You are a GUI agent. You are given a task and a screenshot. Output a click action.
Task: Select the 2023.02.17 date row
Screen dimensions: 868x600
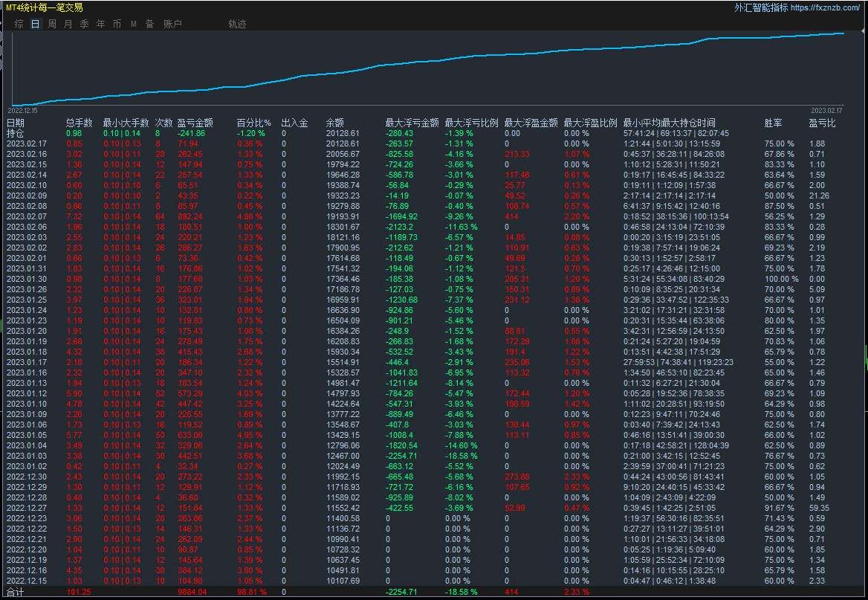point(27,143)
